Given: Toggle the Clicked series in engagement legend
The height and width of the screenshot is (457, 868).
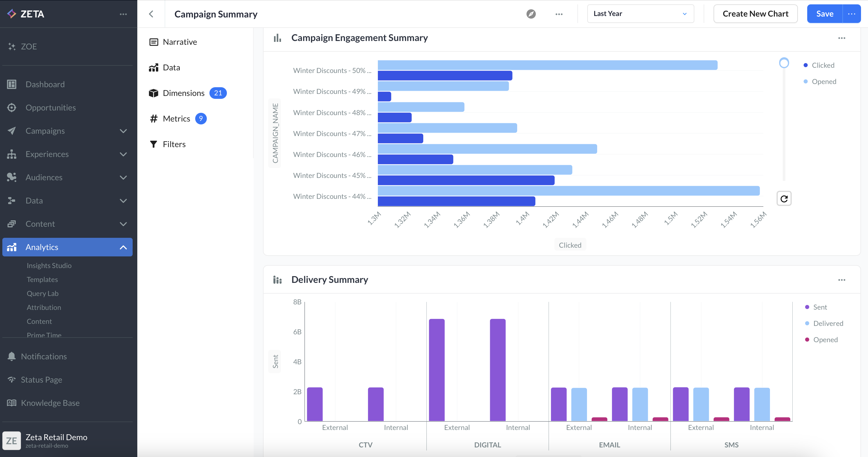Looking at the screenshot, I should (823, 65).
